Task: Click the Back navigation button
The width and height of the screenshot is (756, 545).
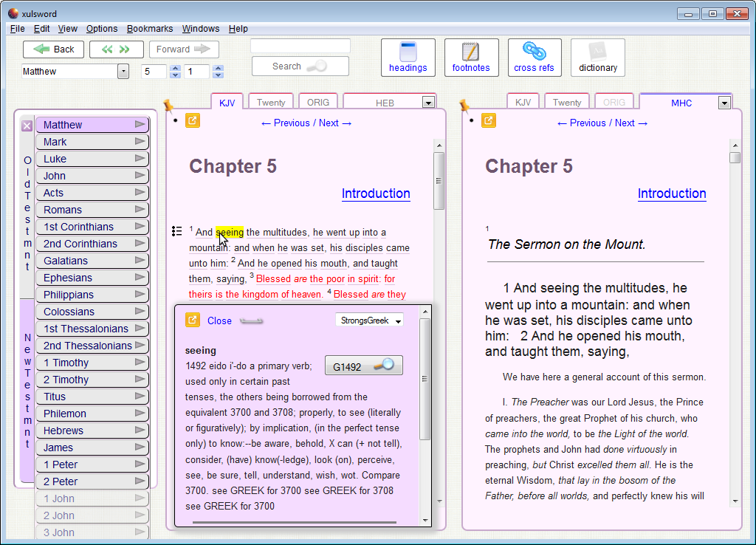Action: point(53,49)
